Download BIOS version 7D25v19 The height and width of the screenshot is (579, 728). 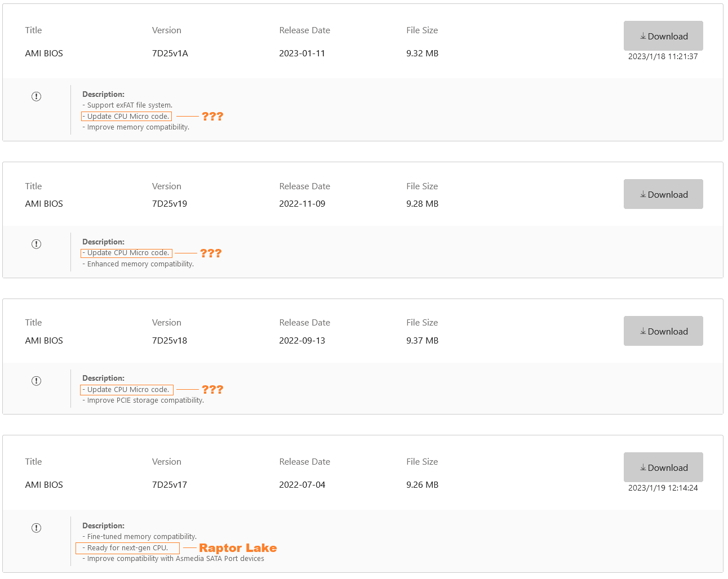(x=663, y=194)
